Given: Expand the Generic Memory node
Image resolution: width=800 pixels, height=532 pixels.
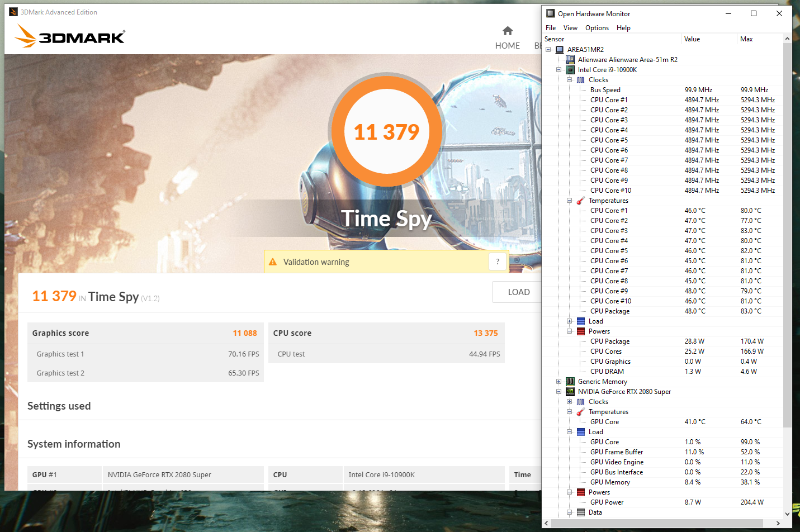Looking at the screenshot, I should pos(558,382).
